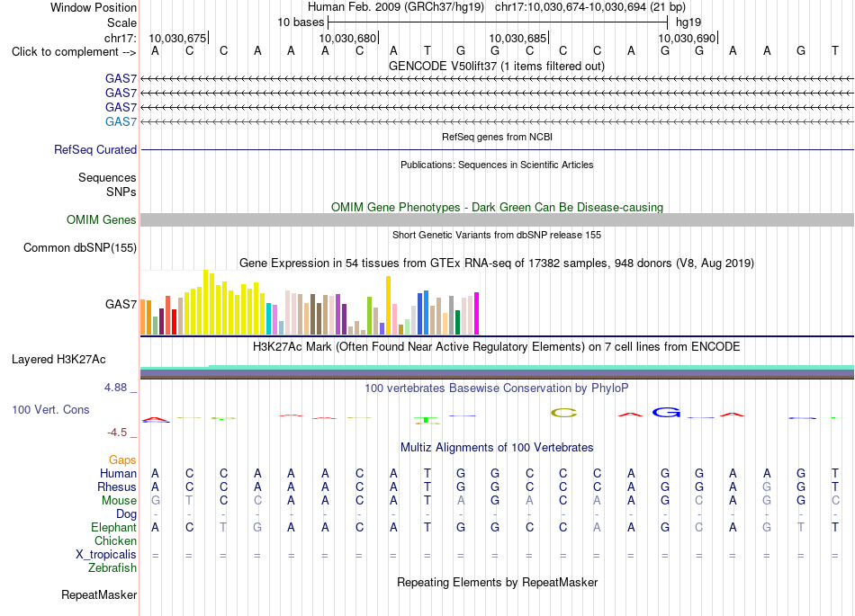Click the X_tropicalis alignment row label

point(106,555)
